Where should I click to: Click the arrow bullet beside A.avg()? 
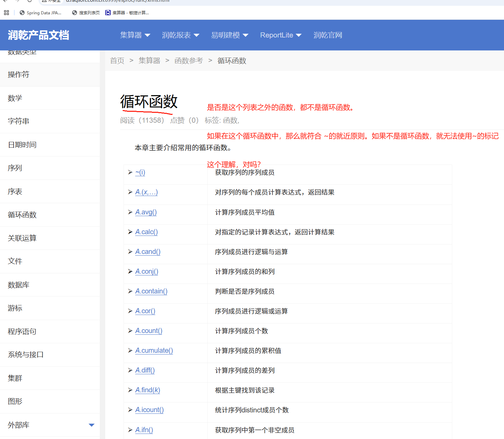(x=130, y=212)
